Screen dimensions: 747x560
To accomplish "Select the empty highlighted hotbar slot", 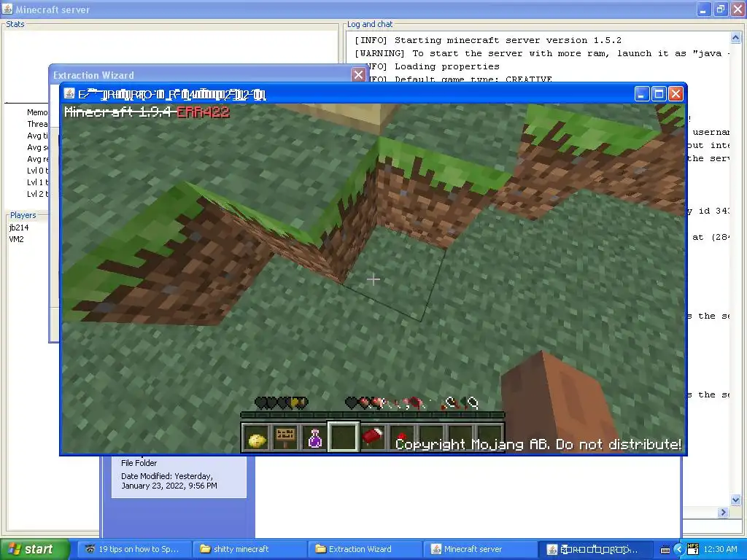I will tap(343, 436).
